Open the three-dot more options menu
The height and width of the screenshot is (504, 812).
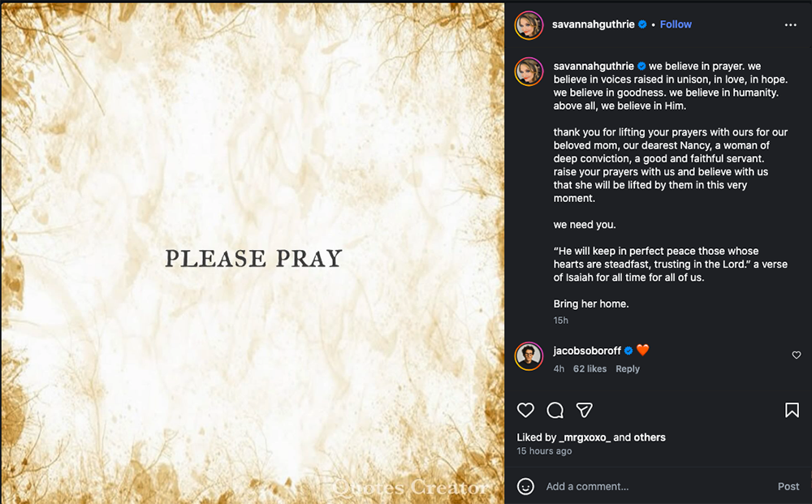point(790,25)
